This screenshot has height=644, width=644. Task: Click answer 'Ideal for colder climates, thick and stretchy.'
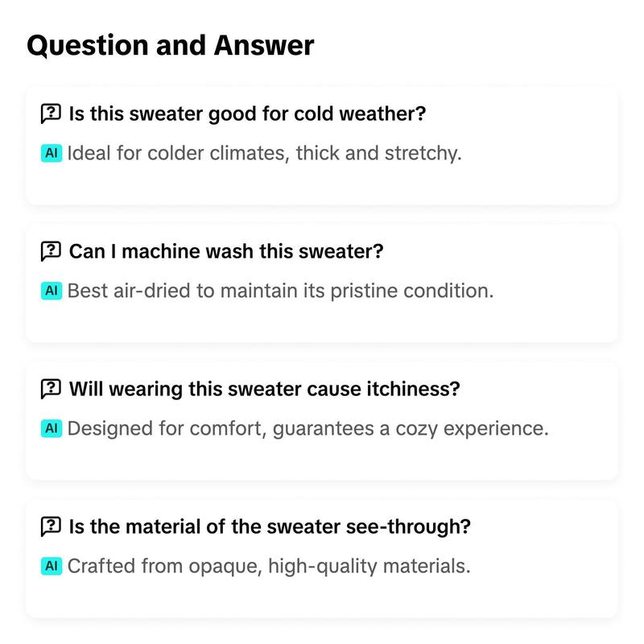(x=265, y=154)
